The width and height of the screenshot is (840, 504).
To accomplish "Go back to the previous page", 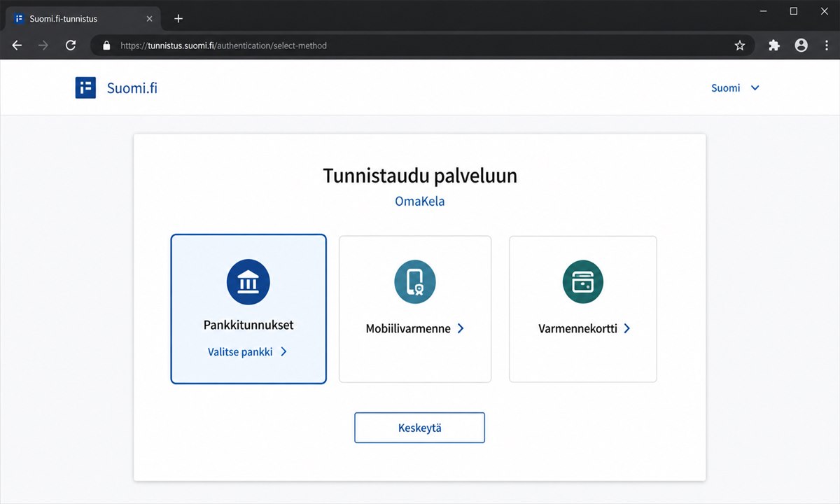I will click(x=17, y=45).
